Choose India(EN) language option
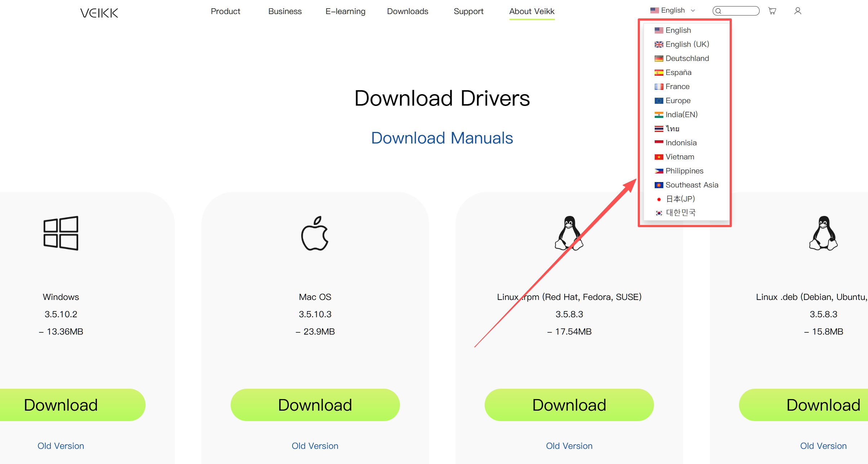868x464 pixels. click(x=681, y=115)
